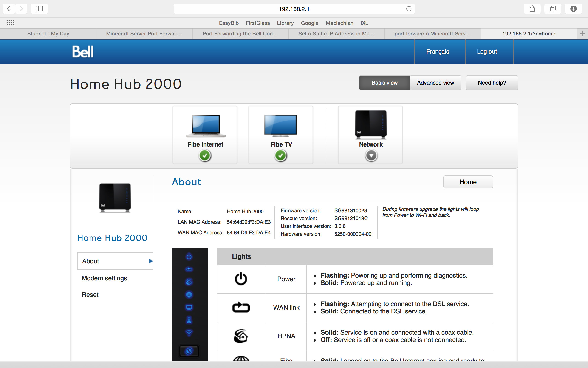Click LAN MAC value 54:64:D9:F3:DA:E3
Screen dimensions: 588x368
(249, 222)
